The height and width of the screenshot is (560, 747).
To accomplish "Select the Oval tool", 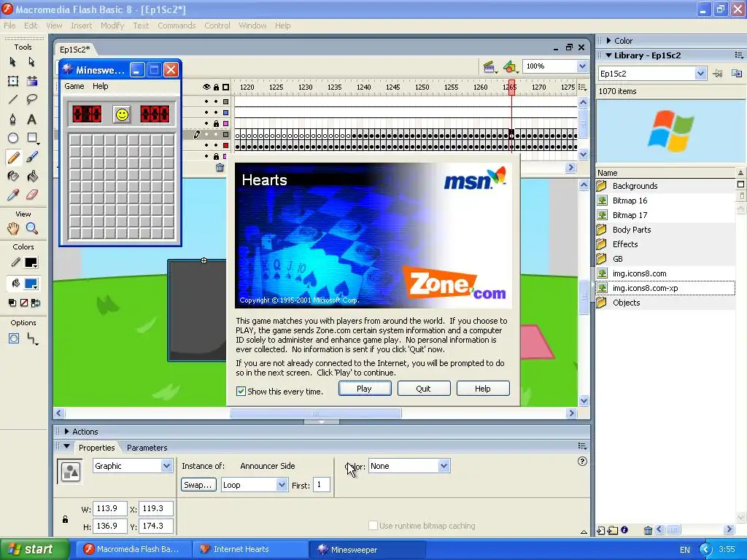I will click(x=13, y=138).
